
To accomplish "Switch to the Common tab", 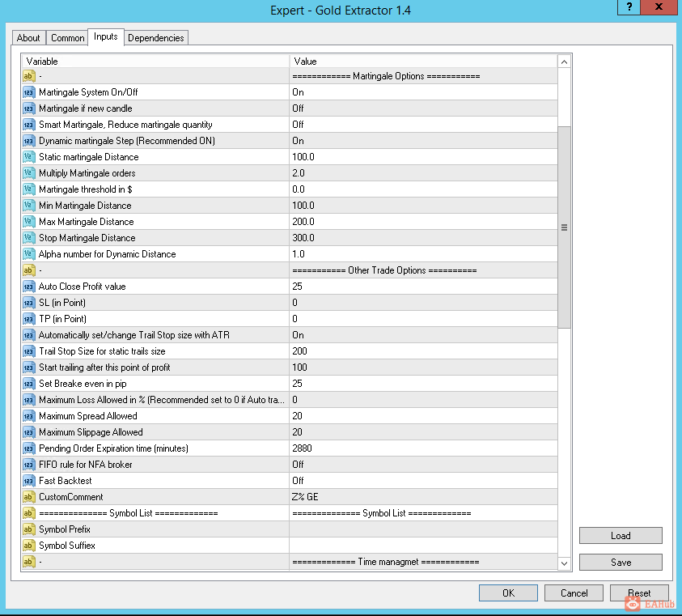I will pos(67,38).
